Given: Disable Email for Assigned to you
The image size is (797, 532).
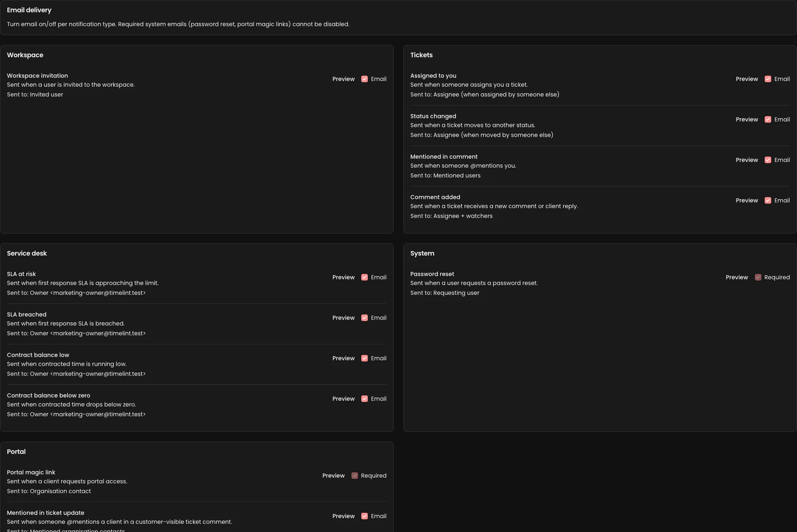Looking at the screenshot, I should click(x=768, y=79).
